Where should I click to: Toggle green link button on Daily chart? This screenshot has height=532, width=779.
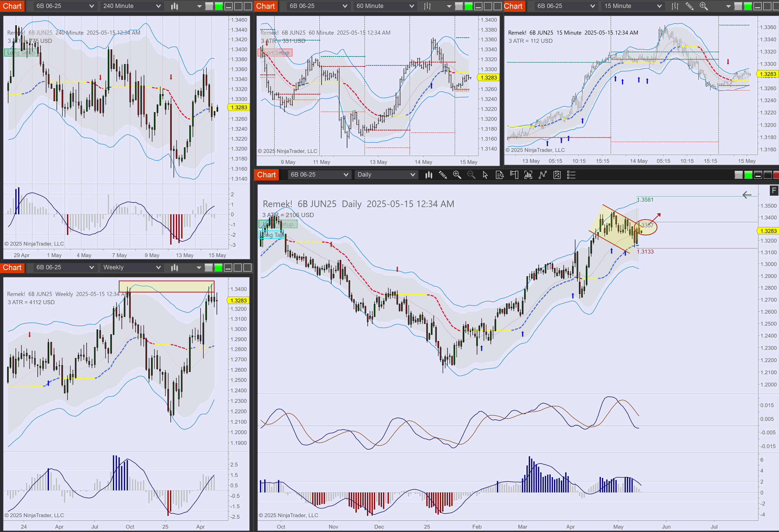[x=748, y=175]
